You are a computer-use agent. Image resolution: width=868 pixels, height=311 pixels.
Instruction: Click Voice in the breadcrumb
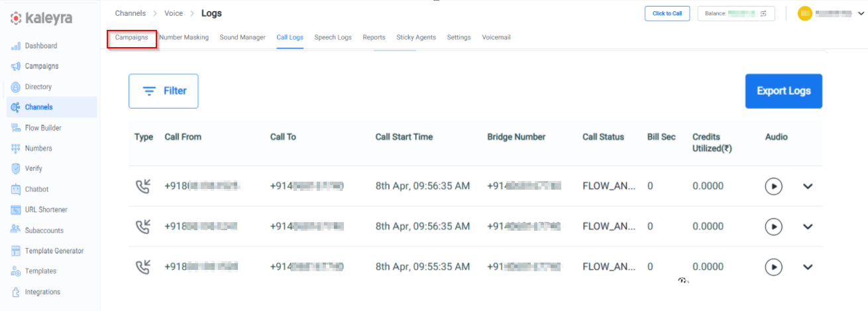[174, 13]
